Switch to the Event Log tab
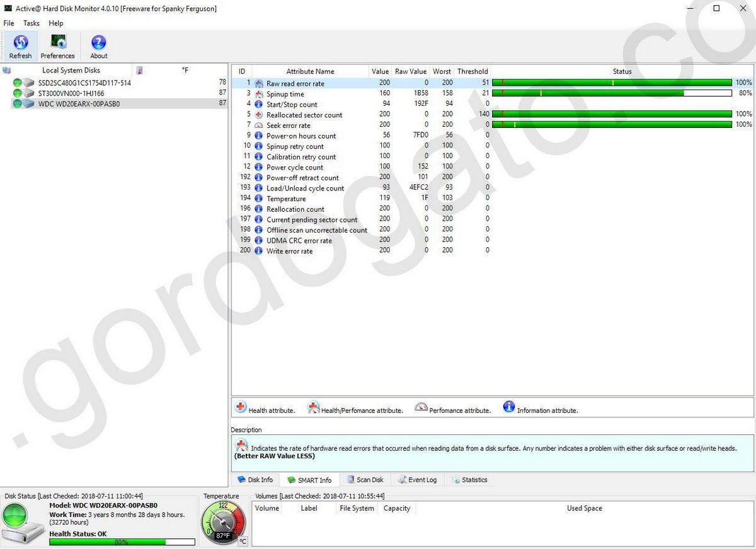 pyautogui.click(x=417, y=480)
